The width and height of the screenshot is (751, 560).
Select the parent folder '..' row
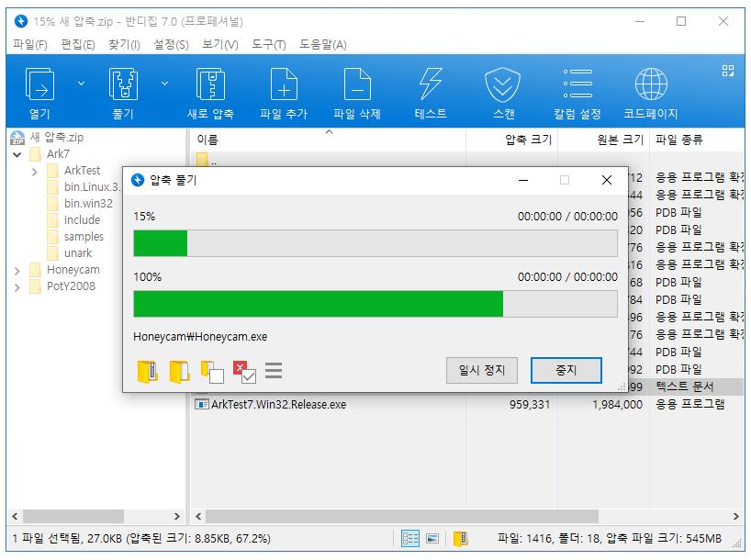click(x=207, y=160)
